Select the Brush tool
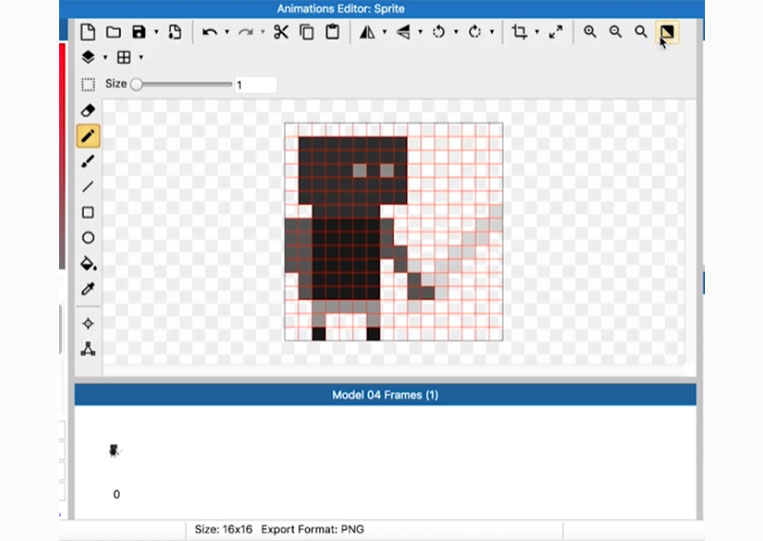Image resolution: width=763 pixels, height=541 pixels. (x=88, y=161)
